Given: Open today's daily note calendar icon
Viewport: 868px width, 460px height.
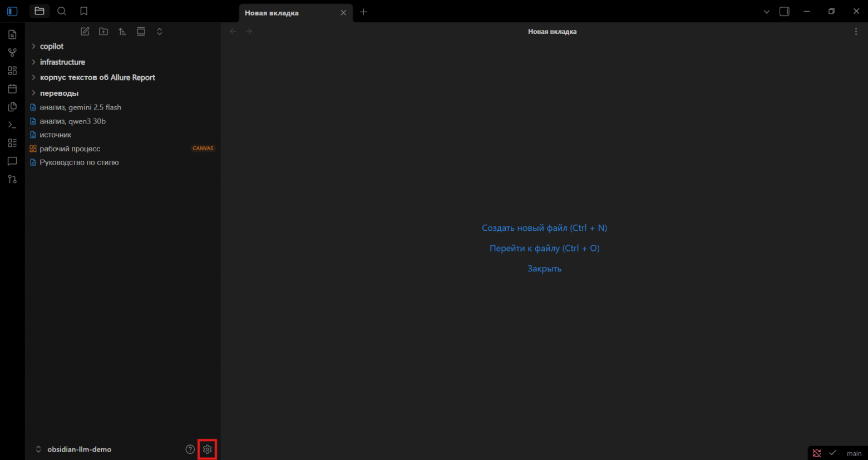Looking at the screenshot, I should (12, 88).
